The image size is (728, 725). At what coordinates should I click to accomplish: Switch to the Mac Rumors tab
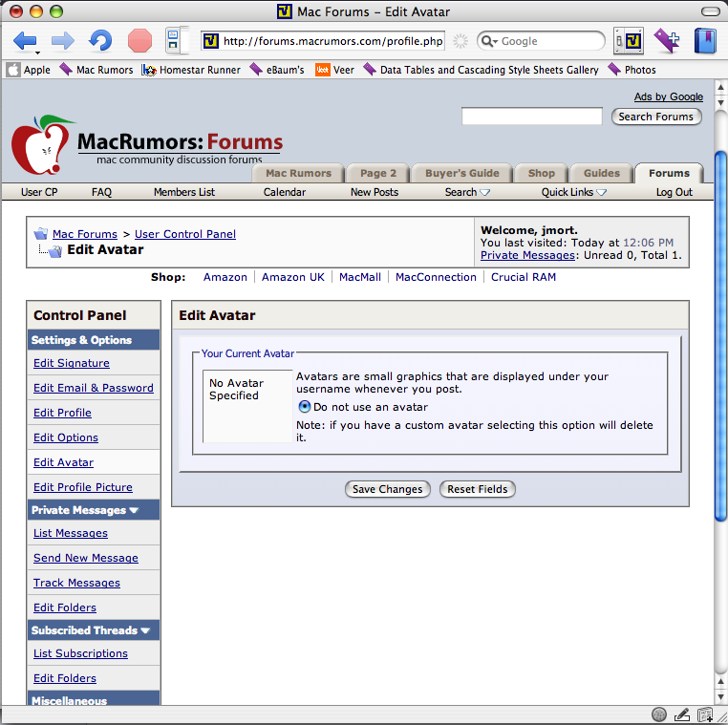point(298,173)
